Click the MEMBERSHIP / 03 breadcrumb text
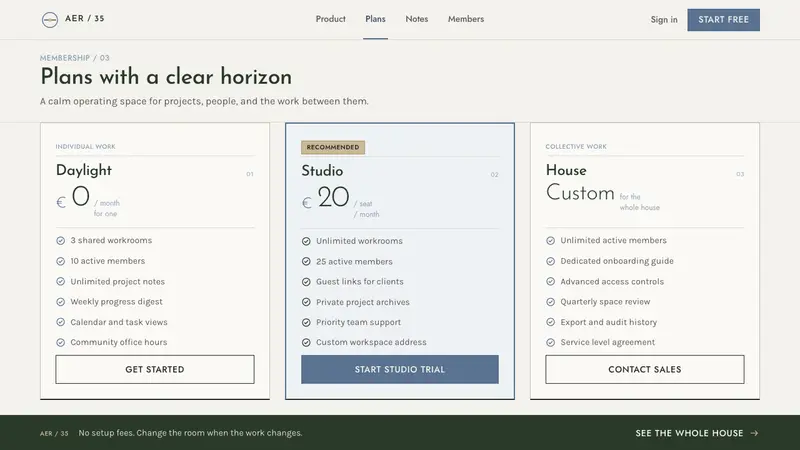800x450 pixels. (74, 58)
